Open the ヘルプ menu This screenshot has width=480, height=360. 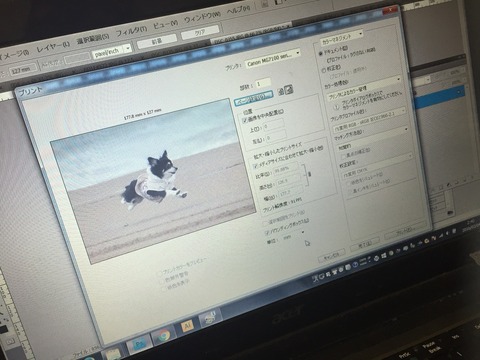pos(239,9)
